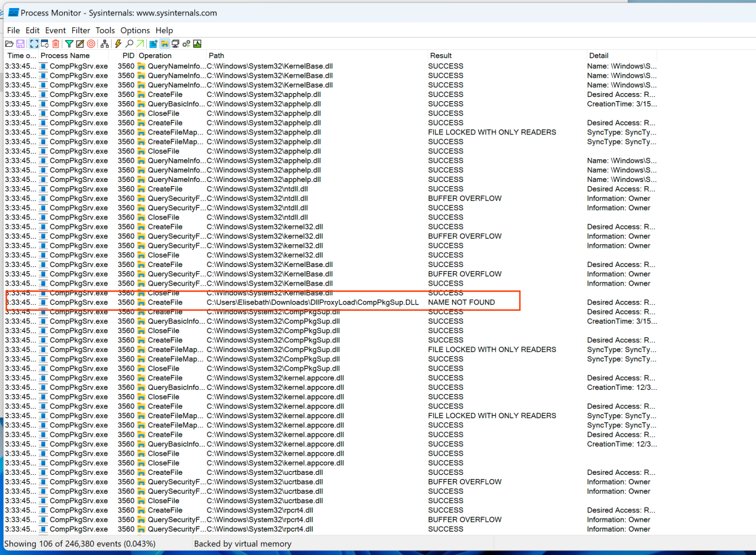Clear the event display with trash icon
Image resolution: width=756 pixels, height=555 pixels.
[x=56, y=44]
